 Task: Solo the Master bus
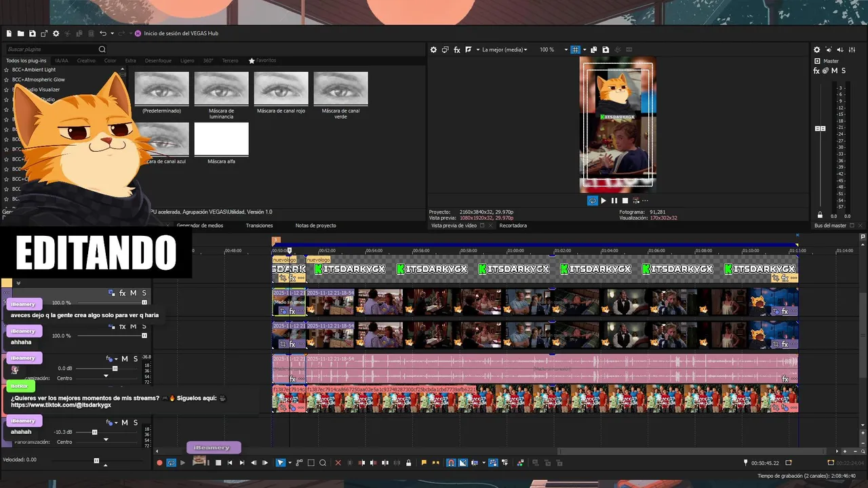pyautogui.click(x=843, y=70)
